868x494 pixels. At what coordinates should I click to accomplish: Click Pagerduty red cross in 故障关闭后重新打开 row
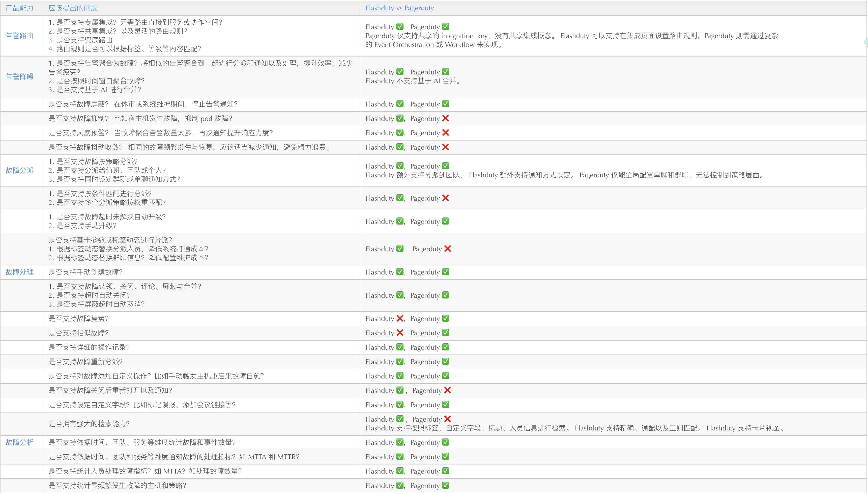pyautogui.click(x=448, y=390)
